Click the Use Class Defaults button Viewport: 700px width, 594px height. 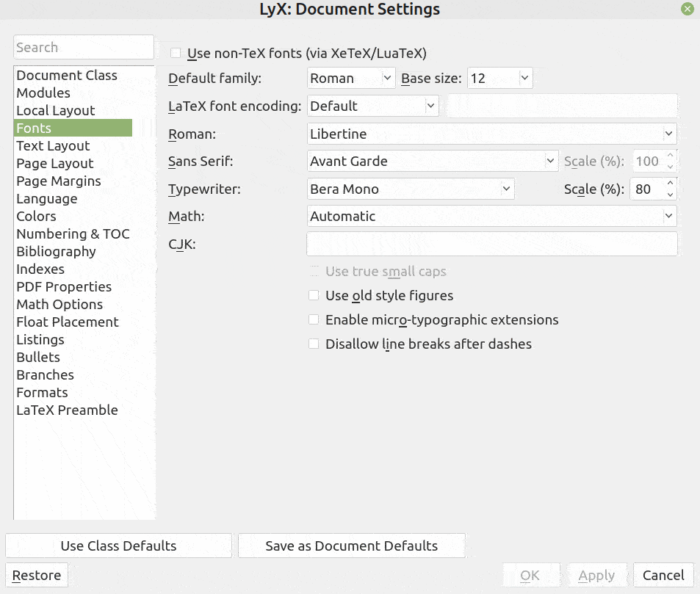[118, 546]
